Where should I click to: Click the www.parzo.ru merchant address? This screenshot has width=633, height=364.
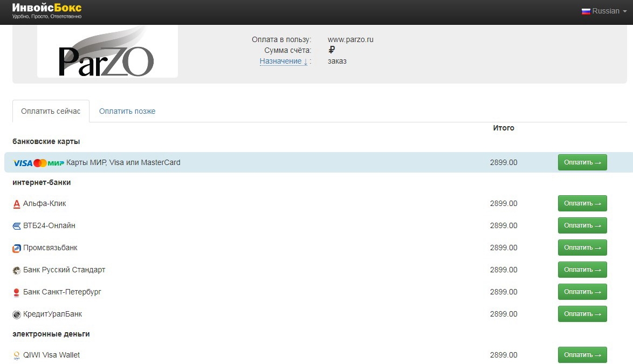click(x=350, y=39)
